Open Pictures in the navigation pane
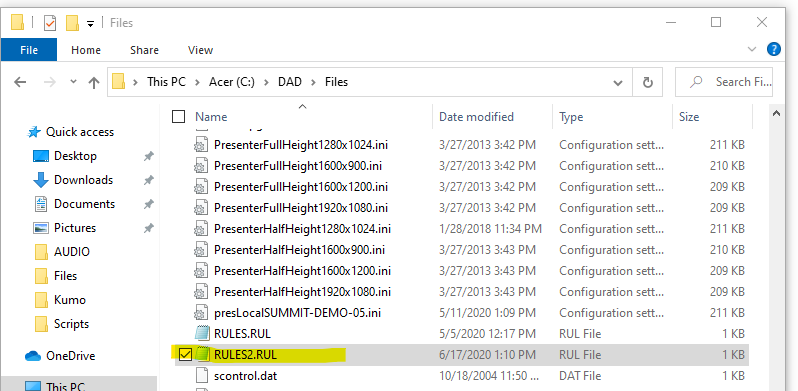The width and height of the screenshot is (798, 391). click(x=75, y=228)
